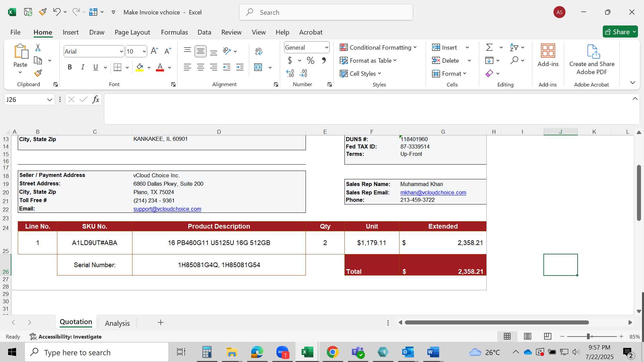Click the Cut scissors icon
644x362 pixels.
(38, 48)
